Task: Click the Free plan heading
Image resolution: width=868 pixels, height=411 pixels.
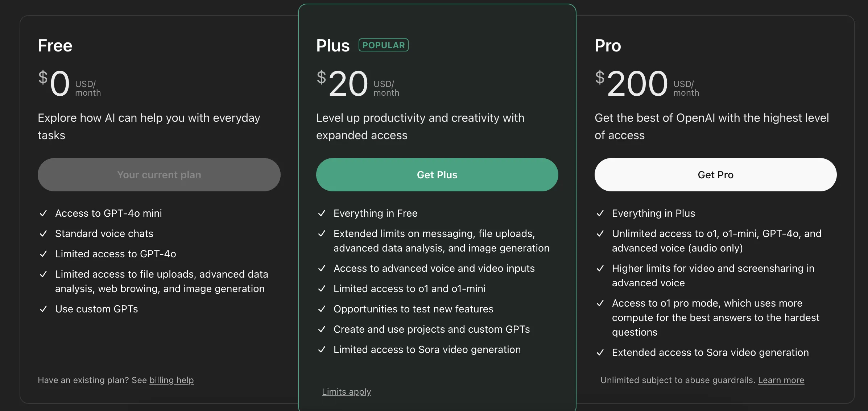Action: click(x=55, y=46)
